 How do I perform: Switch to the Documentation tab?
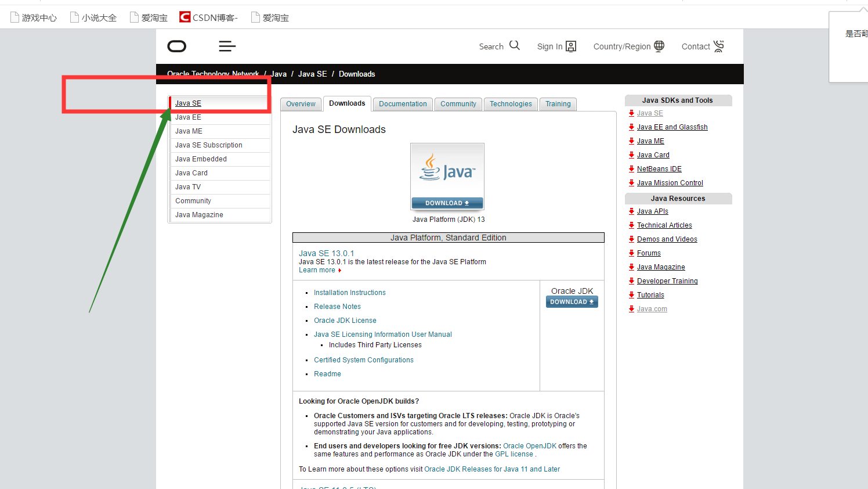[403, 104]
